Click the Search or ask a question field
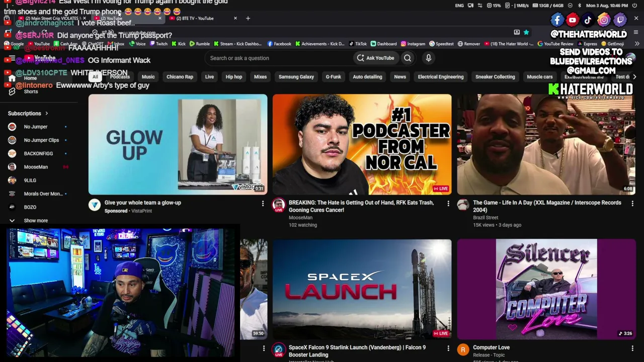This screenshot has width=644, height=362. [x=279, y=58]
